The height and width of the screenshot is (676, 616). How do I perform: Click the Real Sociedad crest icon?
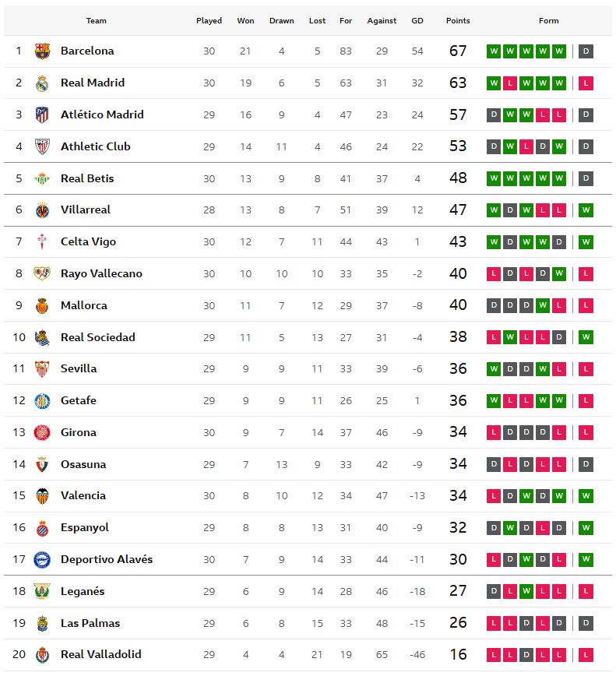42,337
